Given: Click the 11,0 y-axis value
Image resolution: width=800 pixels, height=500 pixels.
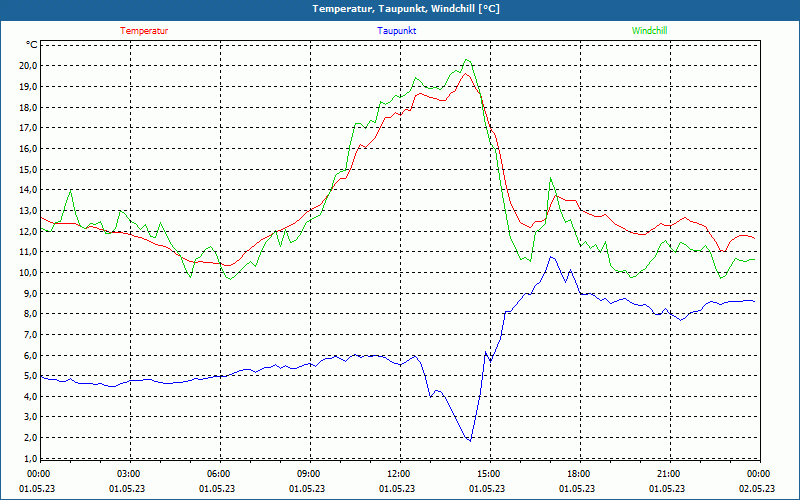Looking at the screenshot, I should pos(28,252).
